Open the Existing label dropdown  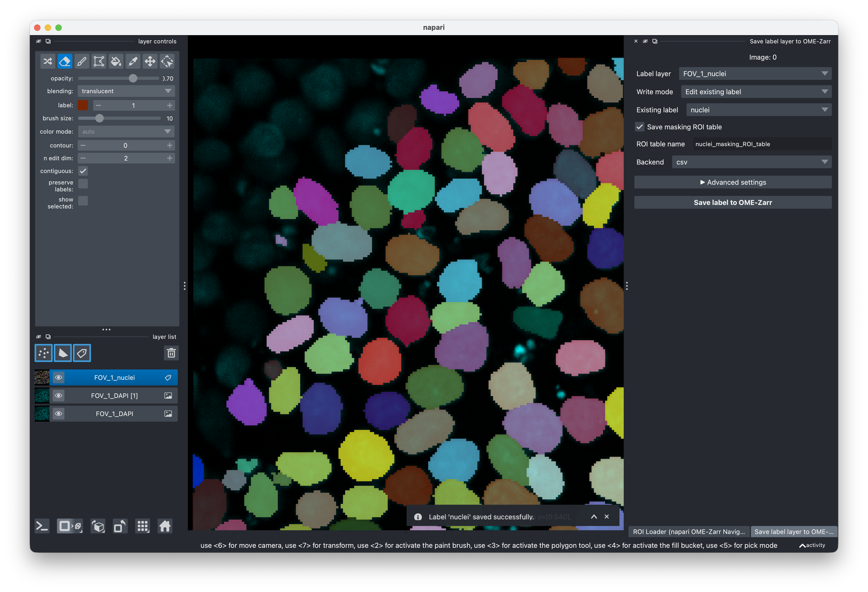[x=759, y=110]
